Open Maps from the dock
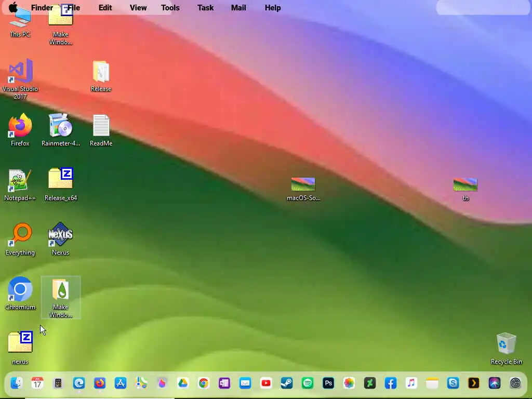 (141, 383)
